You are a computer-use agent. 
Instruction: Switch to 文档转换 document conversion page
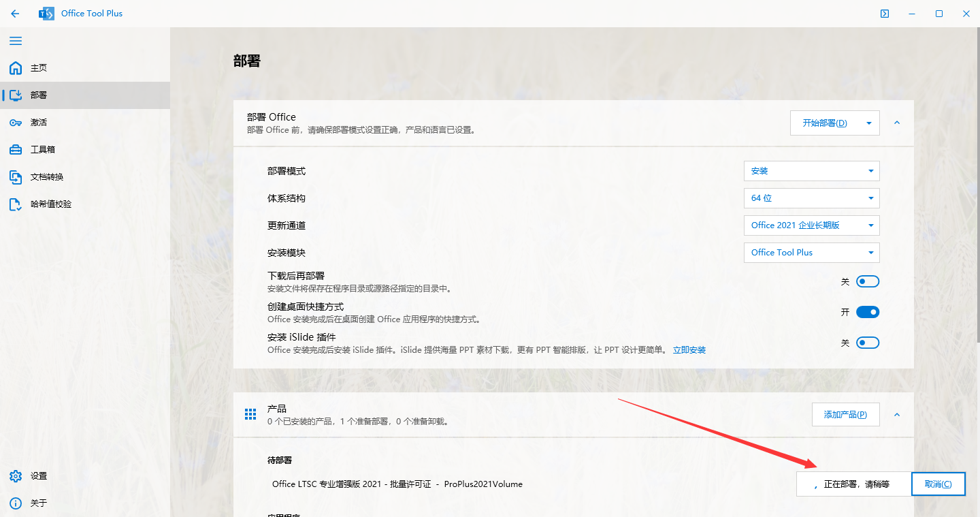[37, 176]
